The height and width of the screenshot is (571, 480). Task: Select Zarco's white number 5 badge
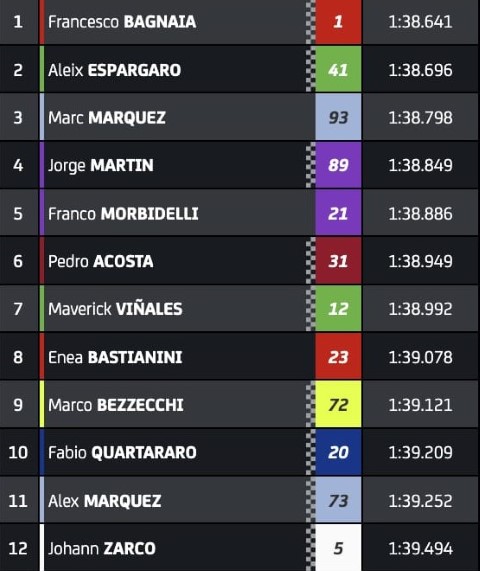(x=338, y=548)
